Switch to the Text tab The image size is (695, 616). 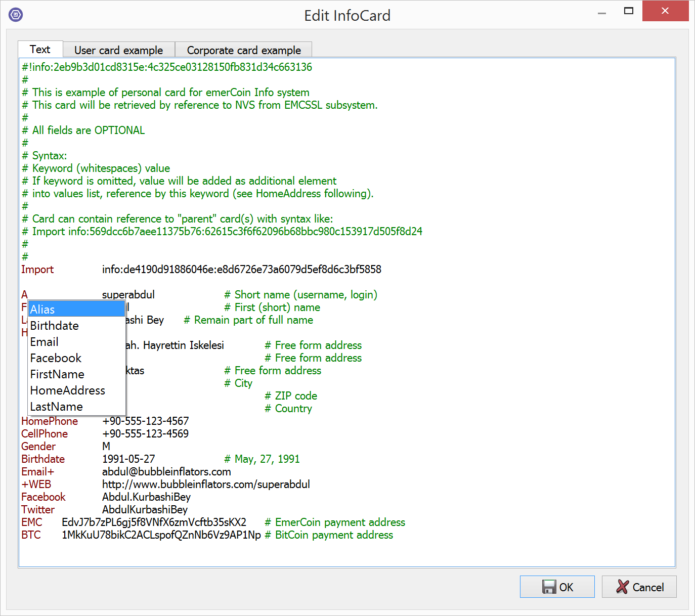click(40, 49)
